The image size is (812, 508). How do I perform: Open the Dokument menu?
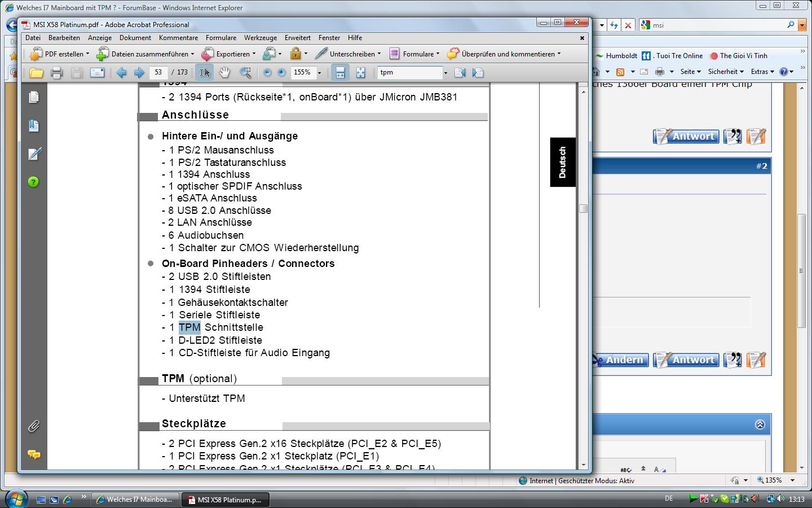tap(135, 38)
